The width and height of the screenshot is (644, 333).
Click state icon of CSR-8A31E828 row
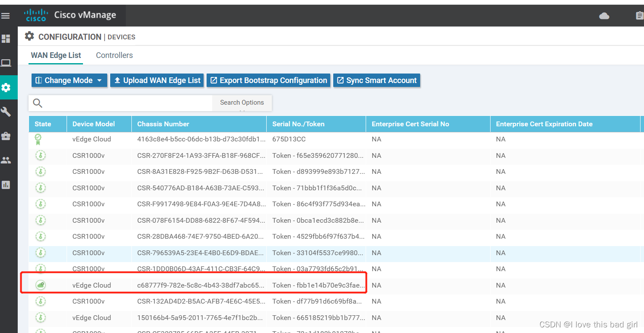[41, 172]
